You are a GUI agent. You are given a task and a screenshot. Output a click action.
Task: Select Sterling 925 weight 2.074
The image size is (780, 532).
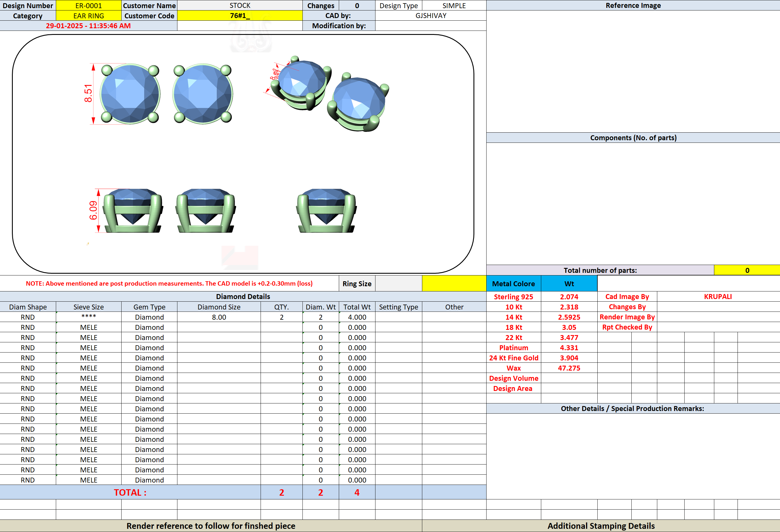pos(569,297)
